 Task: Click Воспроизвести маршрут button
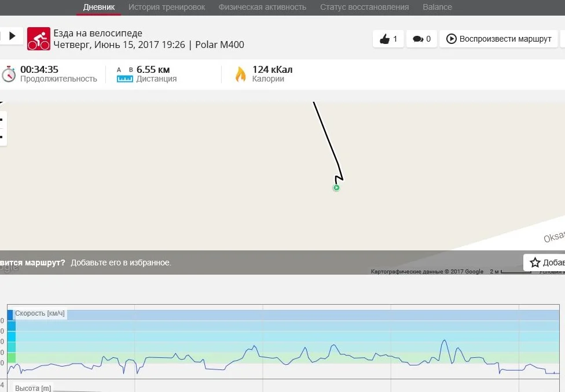498,39
